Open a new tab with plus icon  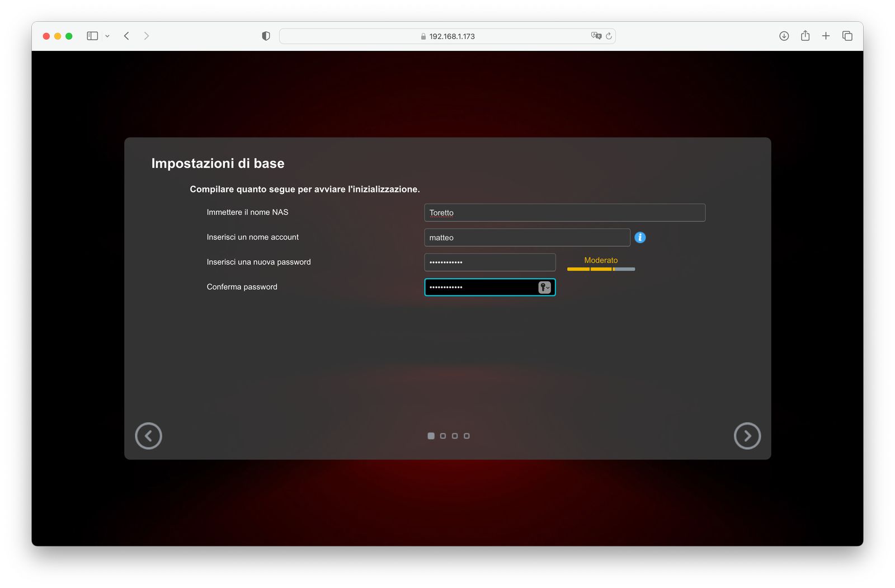pyautogui.click(x=826, y=36)
